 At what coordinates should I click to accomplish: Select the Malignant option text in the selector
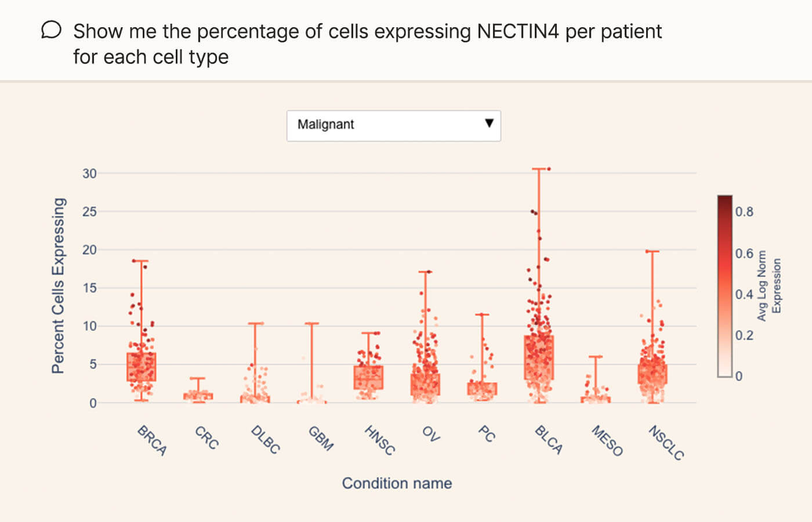click(x=325, y=124)
